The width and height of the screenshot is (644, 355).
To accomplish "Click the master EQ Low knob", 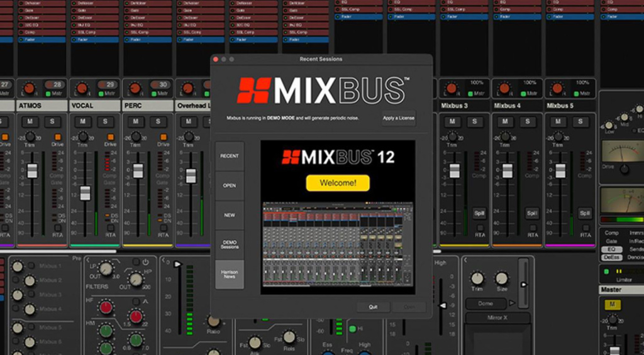I will click(x=609, y=126).
